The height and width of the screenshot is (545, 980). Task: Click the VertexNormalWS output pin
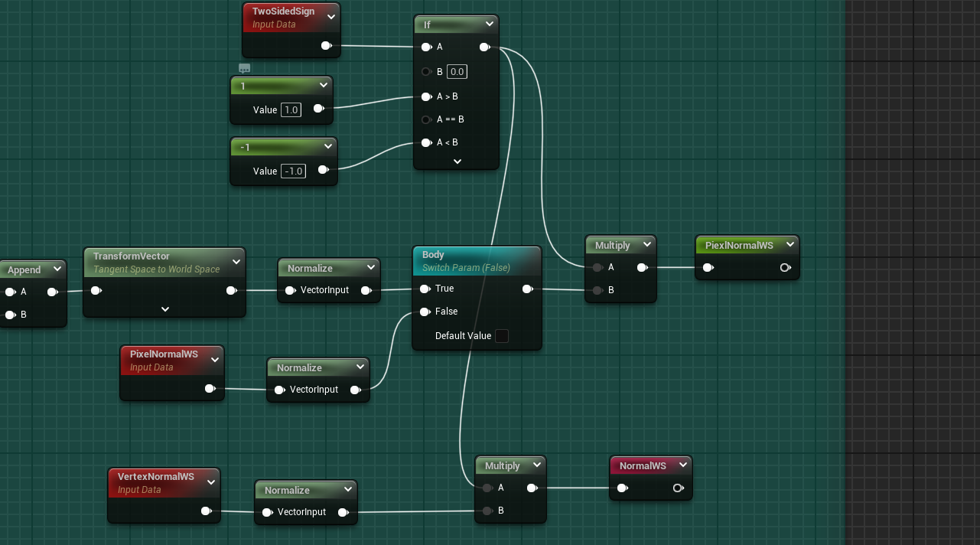[x=206, y=511]
